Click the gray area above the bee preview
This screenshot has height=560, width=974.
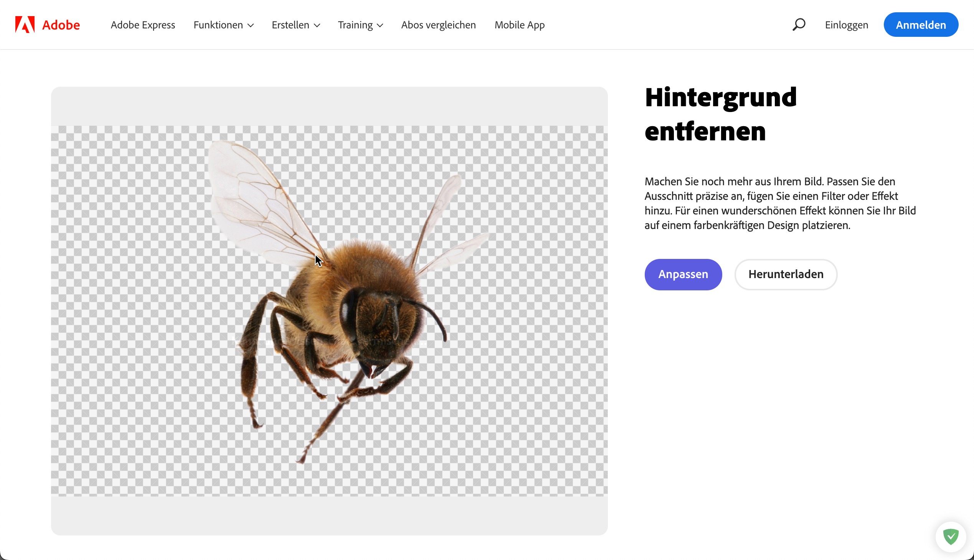(x=329, y=106)
